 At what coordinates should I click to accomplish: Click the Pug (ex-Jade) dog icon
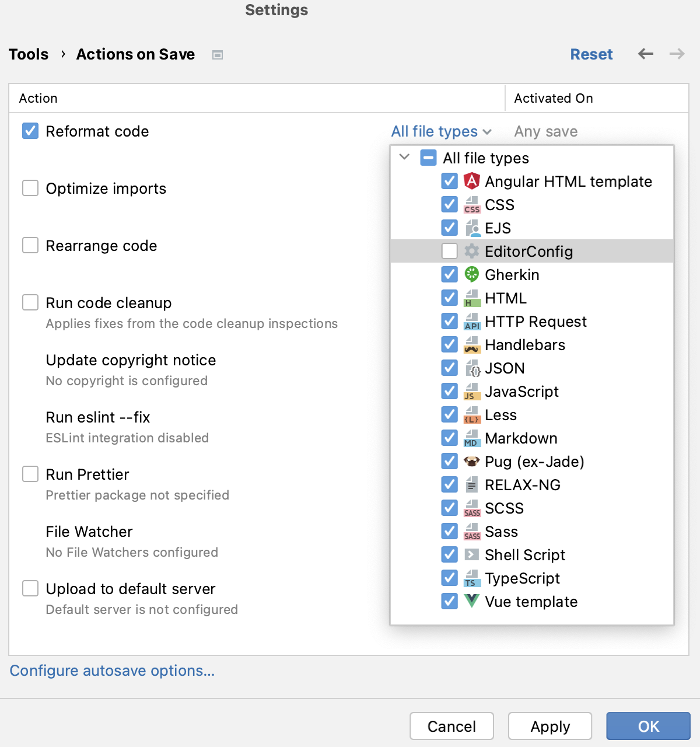coord(471,461)
